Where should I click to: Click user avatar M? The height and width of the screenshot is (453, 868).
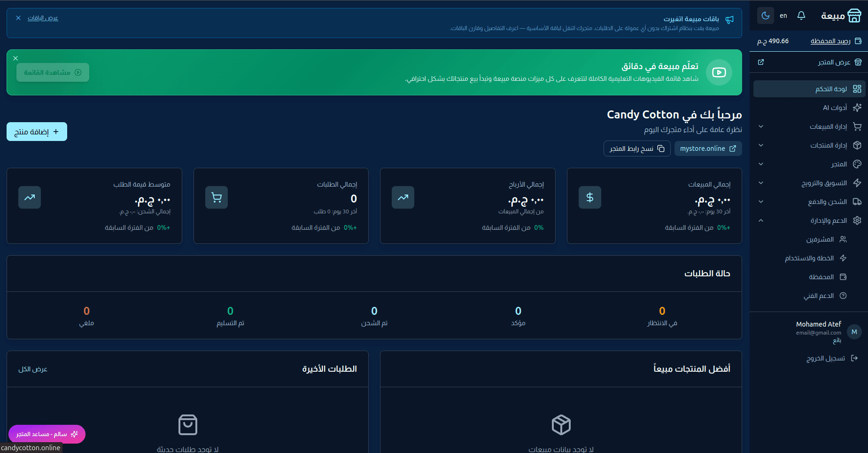tap(854, 332)
